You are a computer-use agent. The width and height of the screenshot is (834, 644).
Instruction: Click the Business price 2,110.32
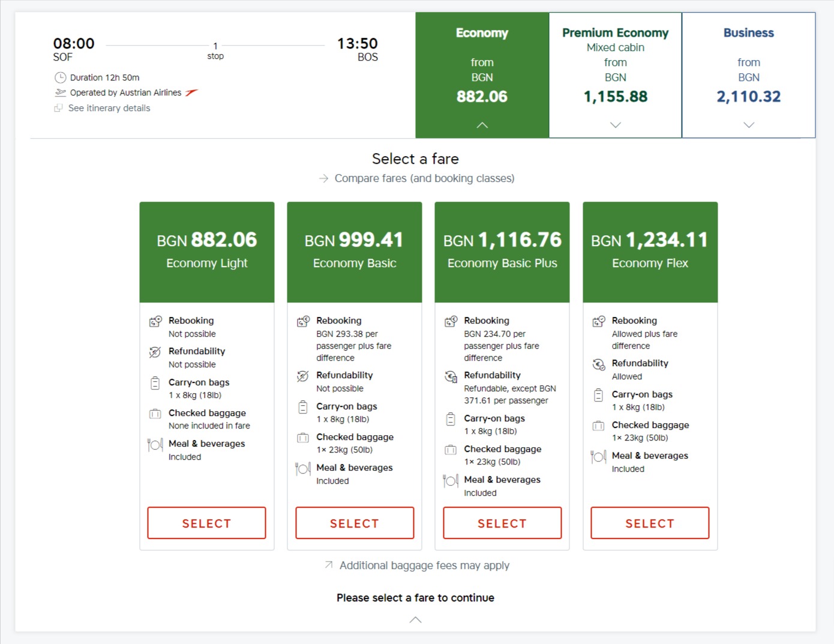(x=748, y=97)
